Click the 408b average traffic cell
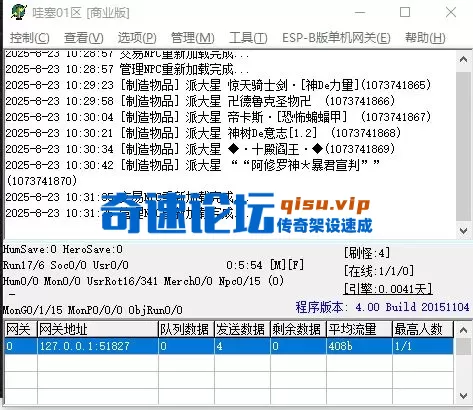 point(359,346)
